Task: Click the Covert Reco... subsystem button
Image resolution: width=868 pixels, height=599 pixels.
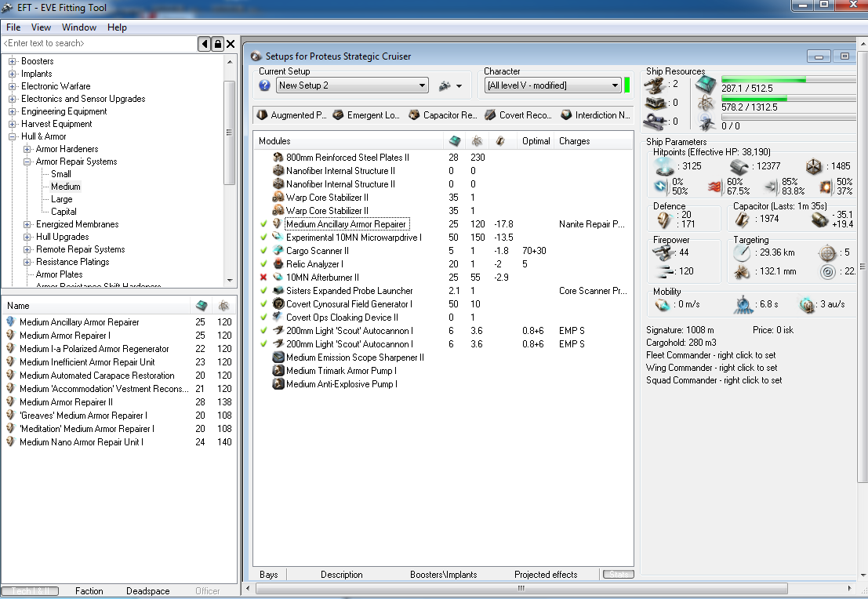Action: click(519, 115)
